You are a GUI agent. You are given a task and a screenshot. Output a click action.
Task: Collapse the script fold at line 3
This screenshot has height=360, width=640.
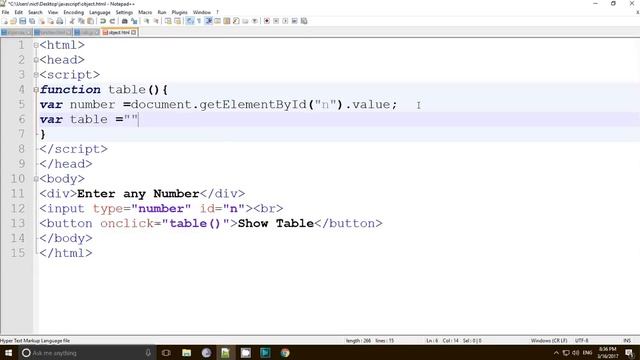coord(36,75)
